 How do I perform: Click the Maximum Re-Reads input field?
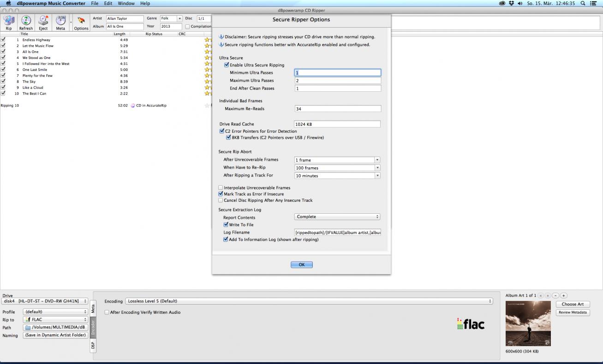pyautogui.click(x=337, y=109)
